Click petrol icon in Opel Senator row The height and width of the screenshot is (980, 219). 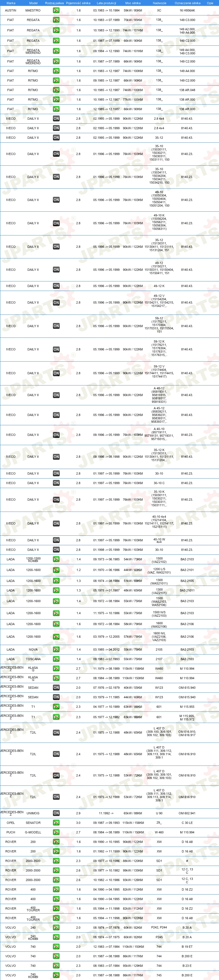tap(56, 823)
